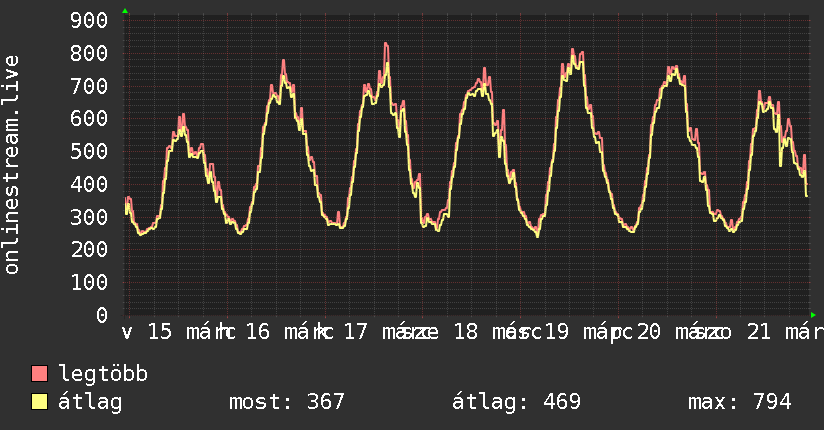824x430 pixels.
Task: Click the max: 794 statistic
Action: pyautogui.click(x=740, y=402)
